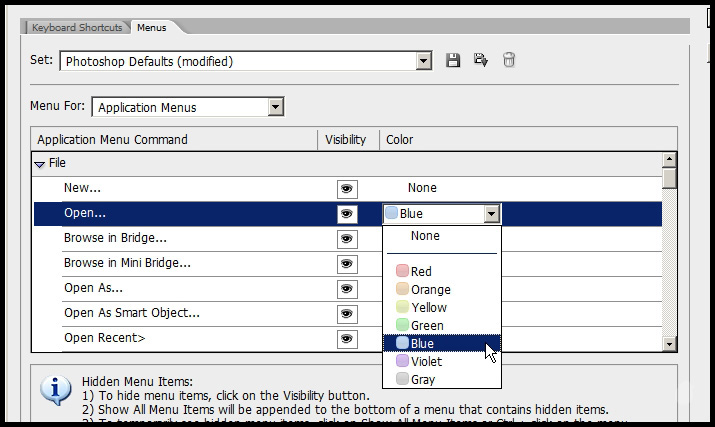
Task: Select the Open As... command row
Action: point(94,288)
